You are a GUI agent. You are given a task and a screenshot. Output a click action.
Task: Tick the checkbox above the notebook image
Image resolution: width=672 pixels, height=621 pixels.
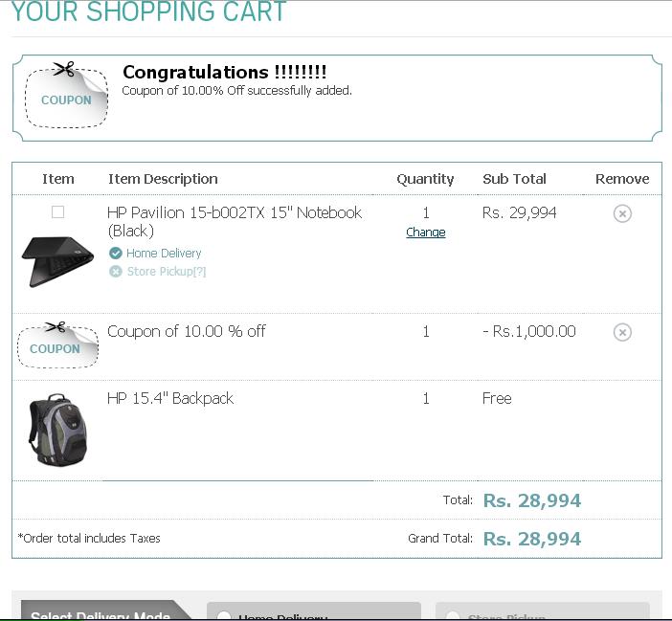pos(57,211)
